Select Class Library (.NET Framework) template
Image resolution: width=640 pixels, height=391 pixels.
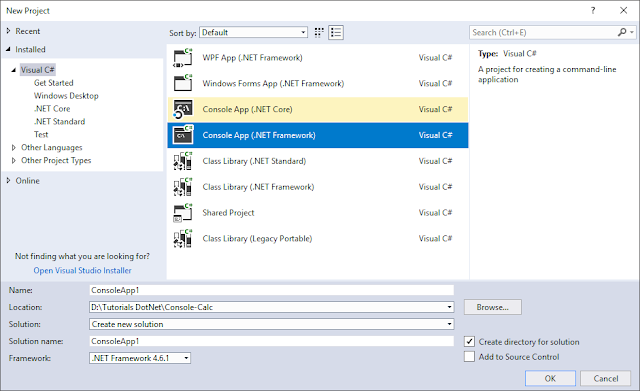318,187
